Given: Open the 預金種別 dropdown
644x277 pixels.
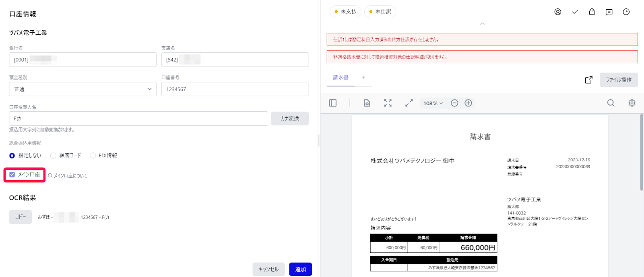Looking at the screenshot, I should [x=83, y=89].
